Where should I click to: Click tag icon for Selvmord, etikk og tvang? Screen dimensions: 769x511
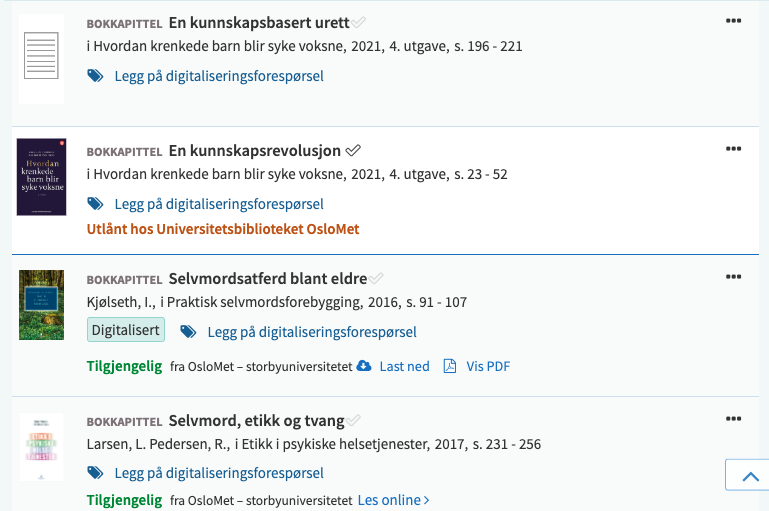click(95, 473)
